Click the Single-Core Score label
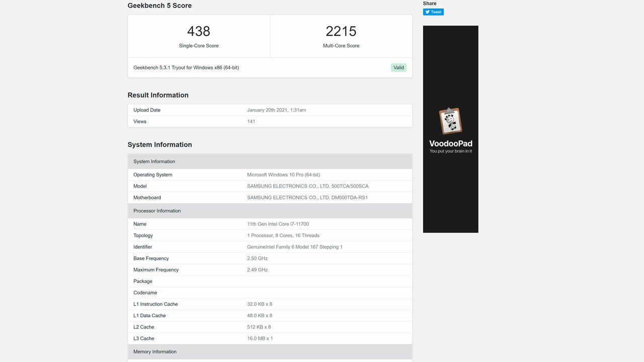 click(x=199, y=46)
